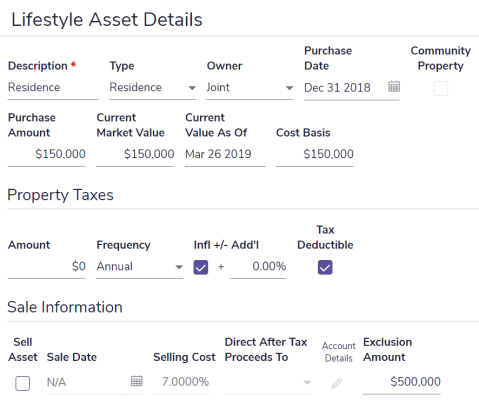Uncheck the Tax Deductible checkbox

tap(325, 267)
